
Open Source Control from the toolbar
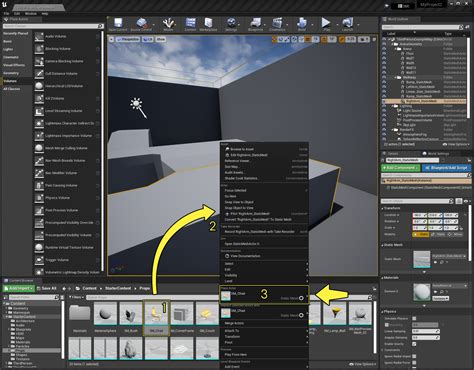pyautogui.click(x=141, y=24)
